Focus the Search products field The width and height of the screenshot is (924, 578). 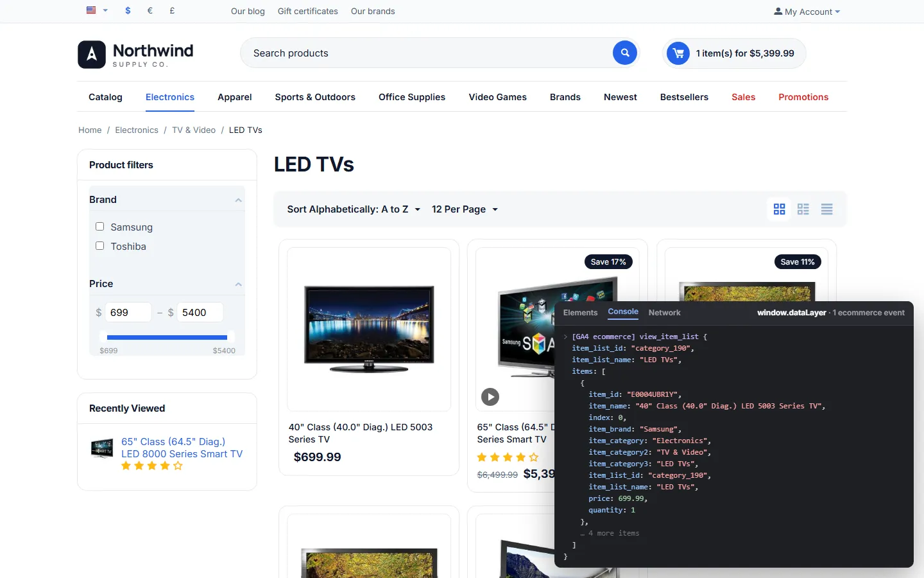point(427,53)
